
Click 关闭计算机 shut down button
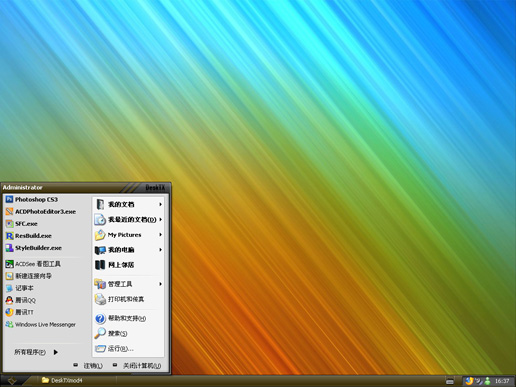pyautogui.click(x=137, y=366)
